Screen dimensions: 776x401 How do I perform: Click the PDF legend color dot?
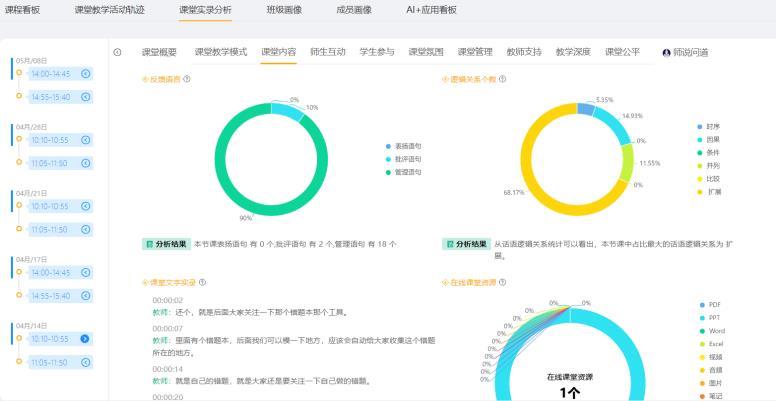(702, 304)
